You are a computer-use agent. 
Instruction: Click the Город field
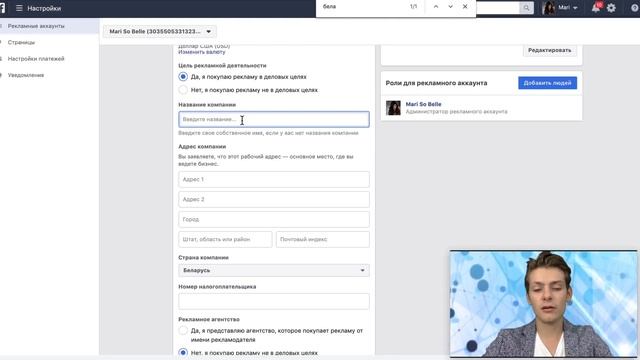coord(274,219)
